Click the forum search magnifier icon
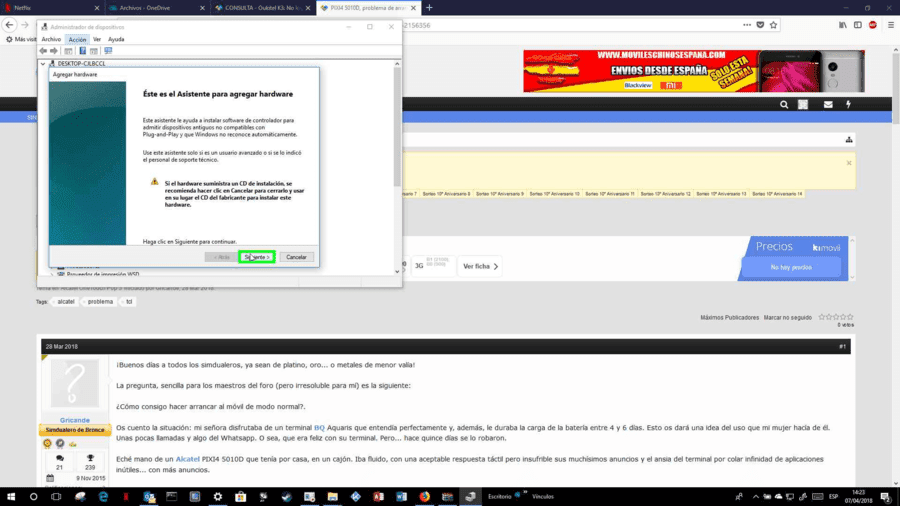 (784, 104)
